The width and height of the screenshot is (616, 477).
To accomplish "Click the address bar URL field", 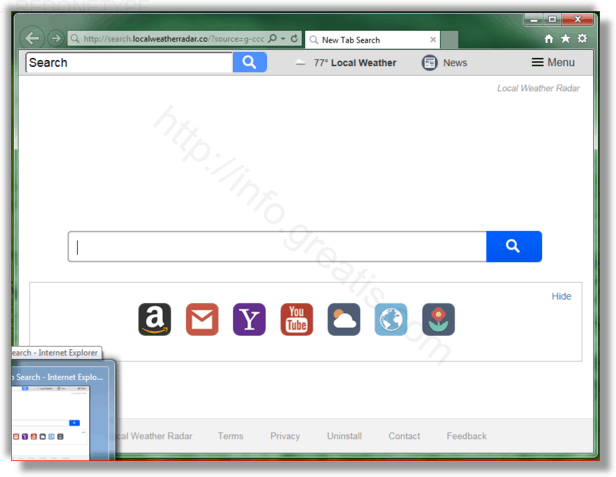I will click(173, 39).
